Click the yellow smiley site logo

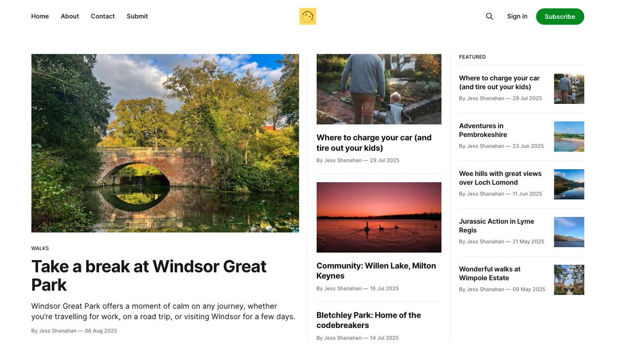tap(308, 16)
